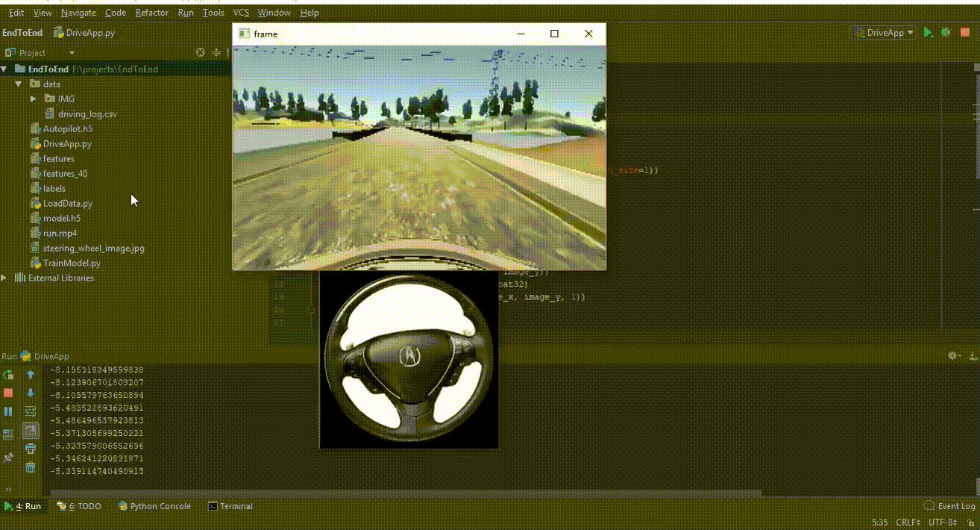Clear console output with the trash icon
Viewport: 980px width, 530px height.
(x=31, y=467)
